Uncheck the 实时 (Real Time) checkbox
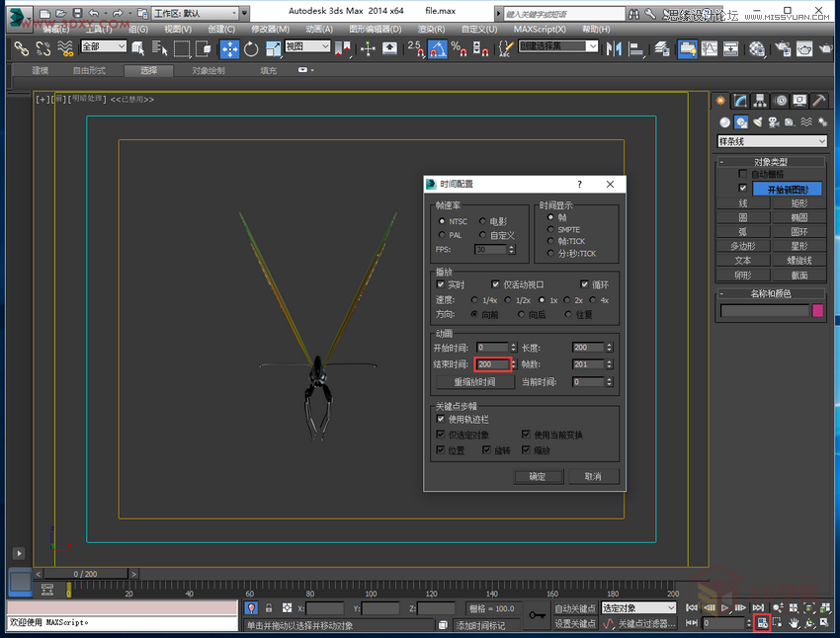This screenshot has width=840, height=638. point(441,284)
